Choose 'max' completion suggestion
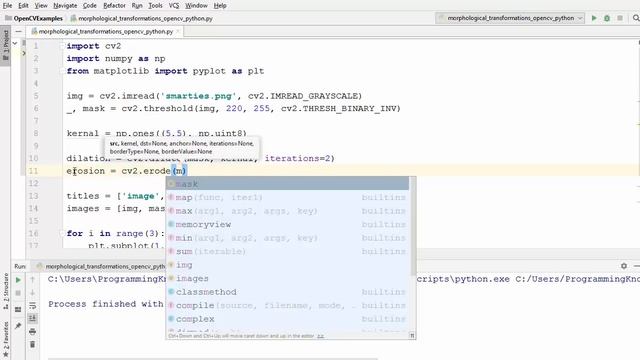Viewport: 640px width, 360px height. 287,211
